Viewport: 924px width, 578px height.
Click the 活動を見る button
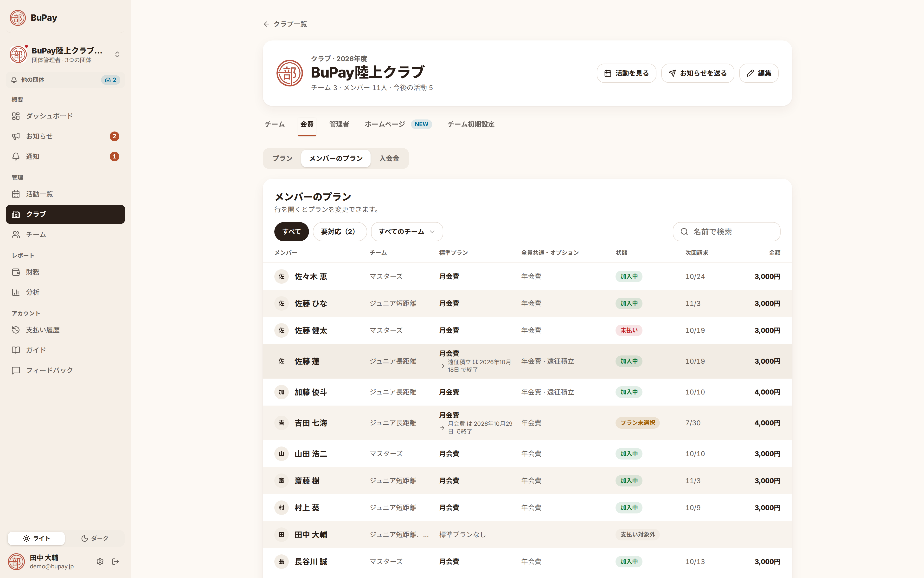(x=626, y=73)
